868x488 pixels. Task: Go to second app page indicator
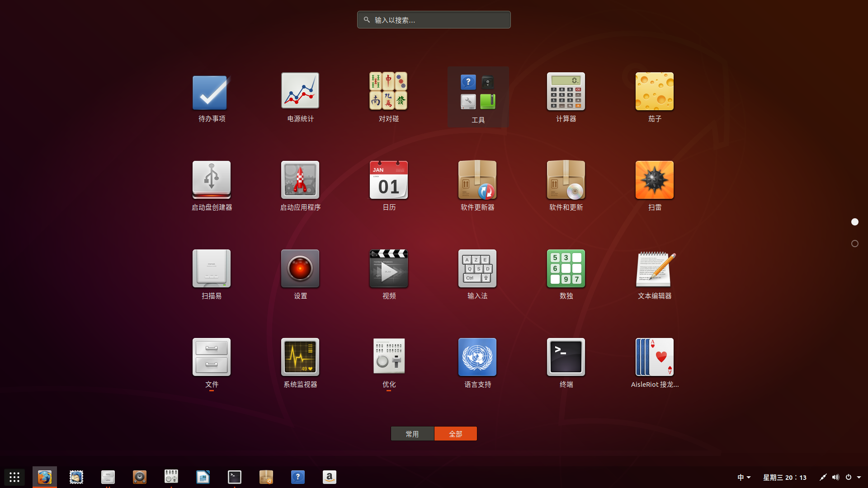coord(854,244)
